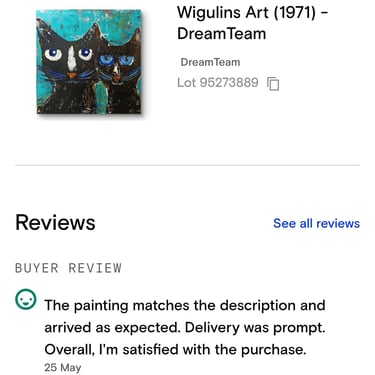Click "arrived as expected" in the review
Viewport: 375px width, 375px height.
coord(112,328)
